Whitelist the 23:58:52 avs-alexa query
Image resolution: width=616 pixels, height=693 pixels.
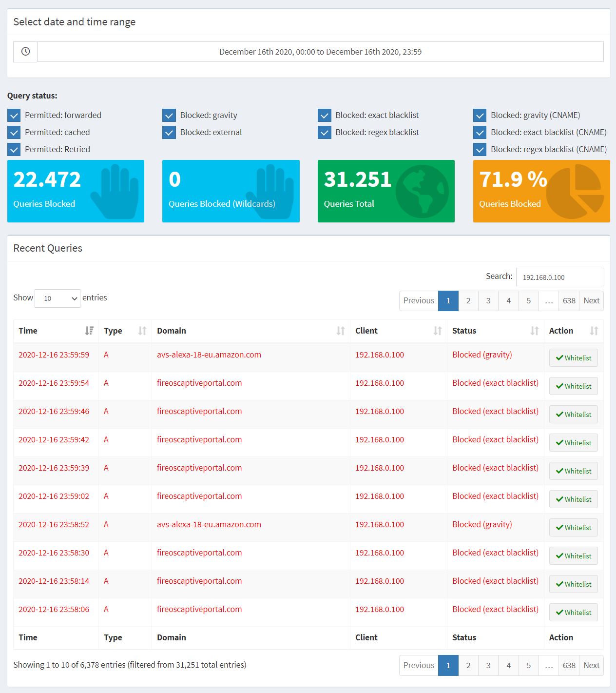pyautogui.click(x=574, y=528)
